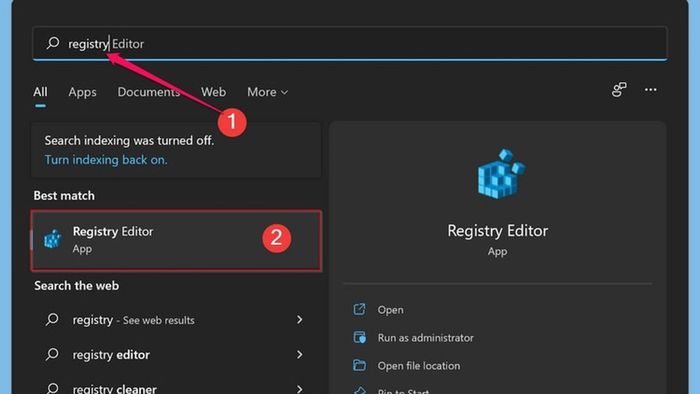
Task: Switch to the Apps tab
Action: 83,92
